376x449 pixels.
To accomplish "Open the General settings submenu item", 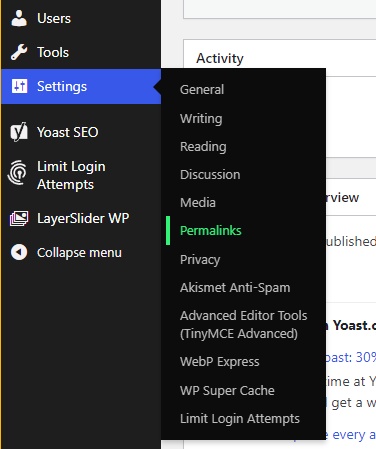I will [202, 89].
